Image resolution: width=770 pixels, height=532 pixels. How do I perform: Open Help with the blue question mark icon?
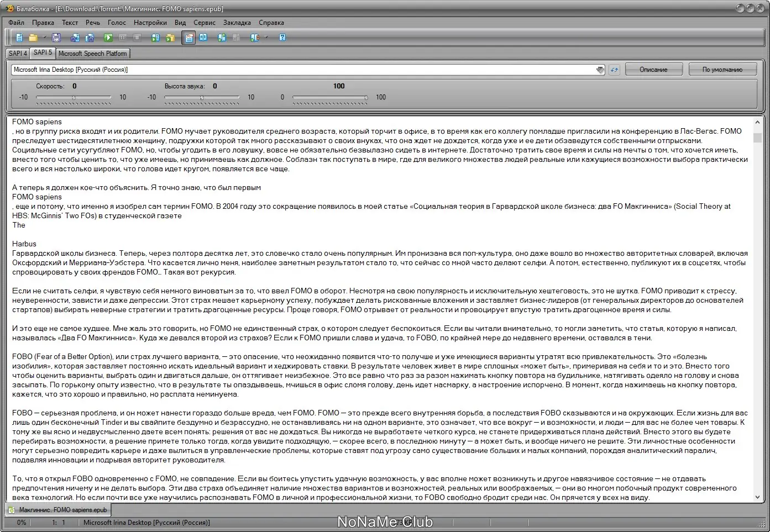(x=282, y=38)
